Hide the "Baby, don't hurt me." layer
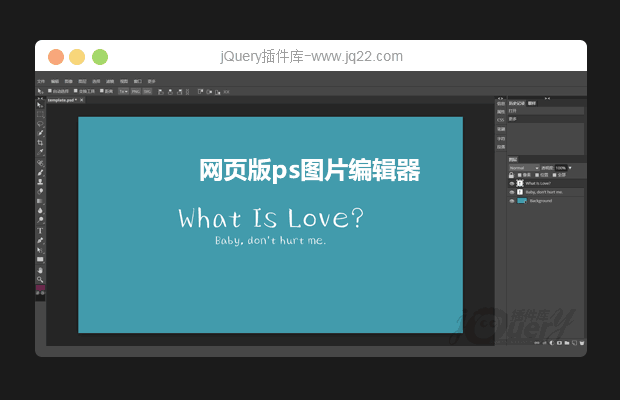 point(511,192)
